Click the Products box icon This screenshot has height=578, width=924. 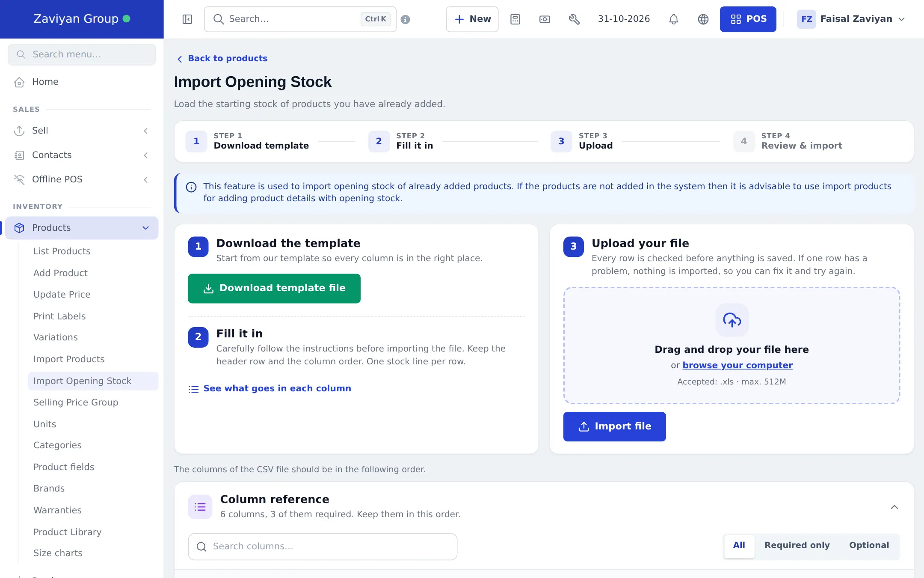pos(19,228)
